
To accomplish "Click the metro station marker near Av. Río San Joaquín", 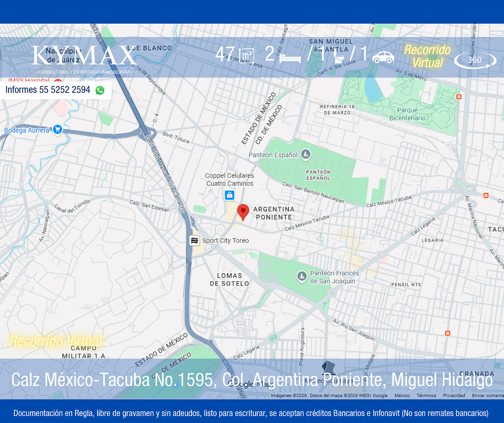I will point(447,333).
